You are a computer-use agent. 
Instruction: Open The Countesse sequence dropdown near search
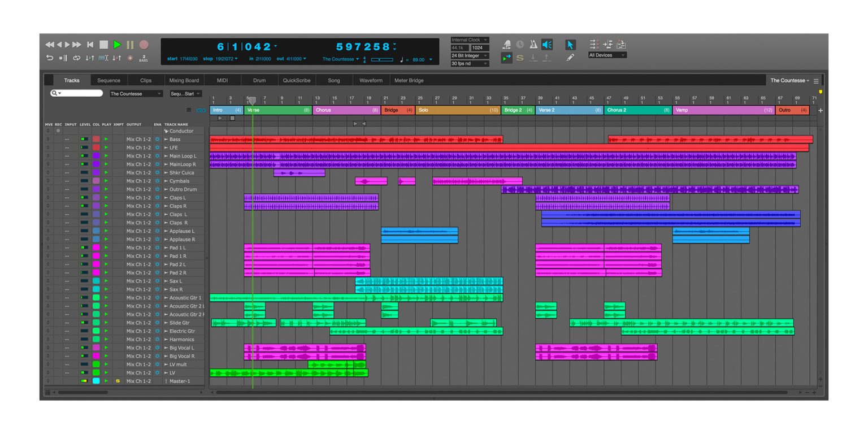click(136, 94)
